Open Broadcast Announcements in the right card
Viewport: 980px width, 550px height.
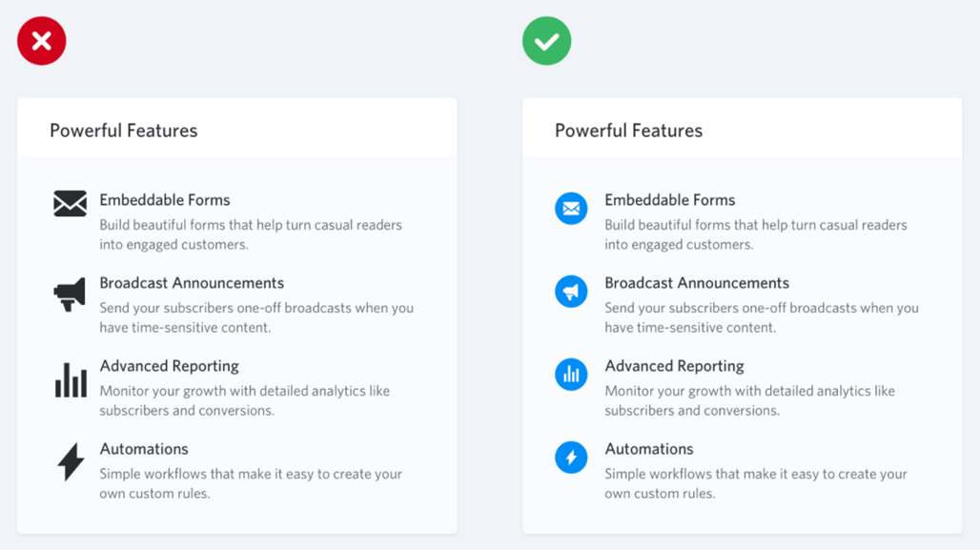point(697,283)
